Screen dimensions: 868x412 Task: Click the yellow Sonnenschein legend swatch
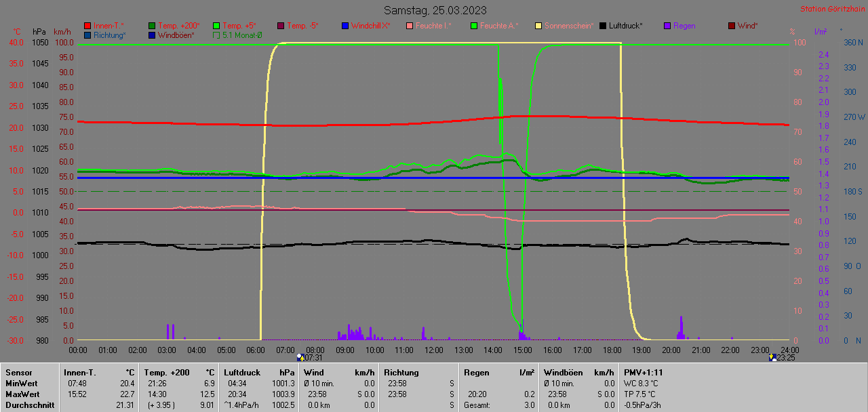click(538, 26)
